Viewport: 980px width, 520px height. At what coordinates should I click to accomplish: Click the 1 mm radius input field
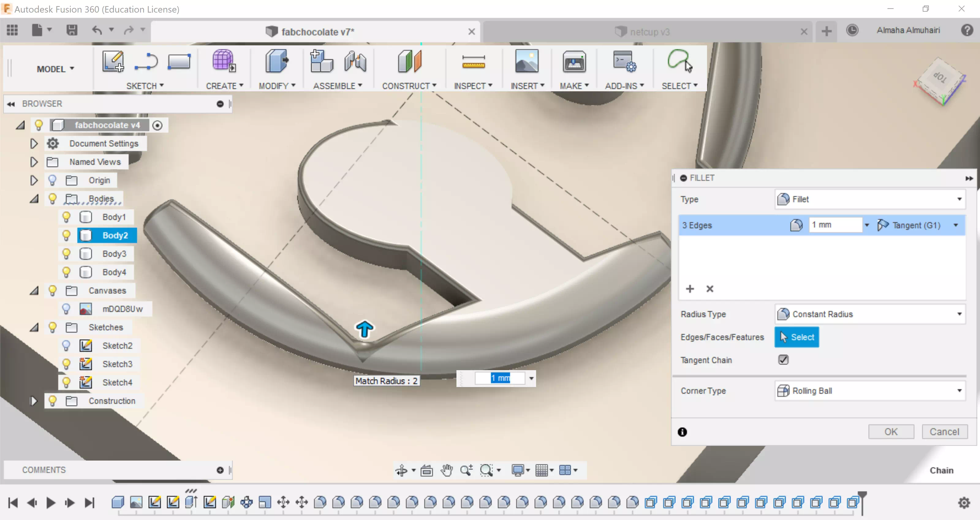click(x=835, y=225)
